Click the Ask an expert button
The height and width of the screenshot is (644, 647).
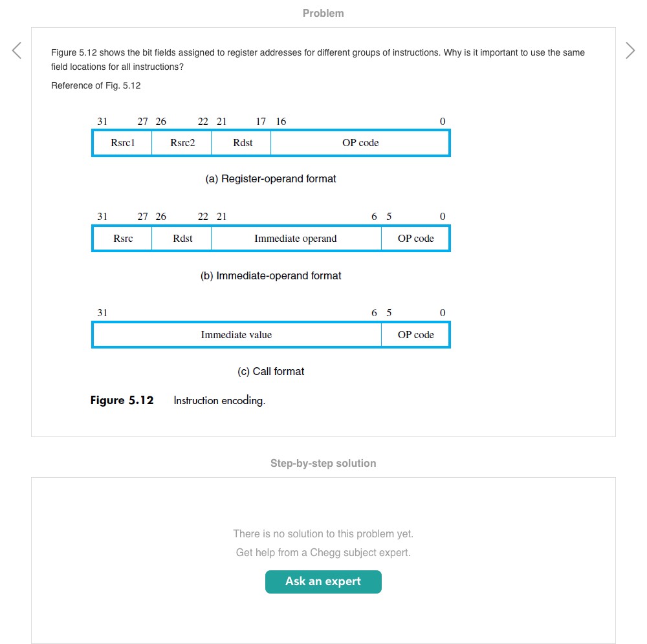tap(323, 581)
